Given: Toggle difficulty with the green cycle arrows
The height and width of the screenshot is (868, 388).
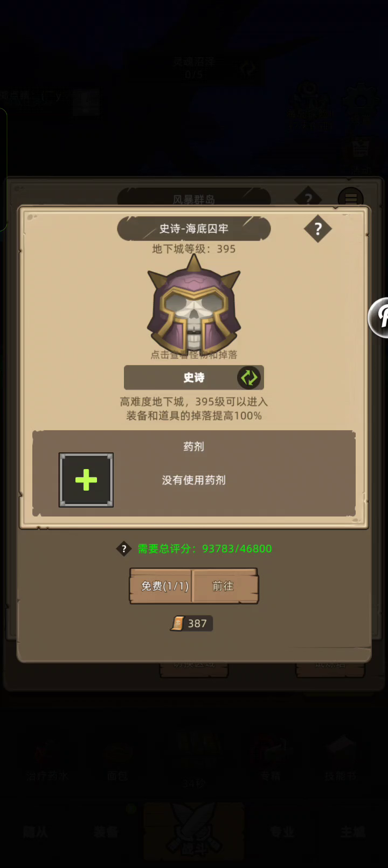Looking at the screenshot, I should [x=249, y=377].
